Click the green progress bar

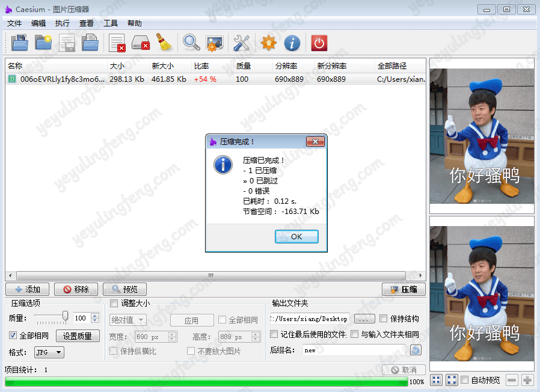tap(206, 382)
